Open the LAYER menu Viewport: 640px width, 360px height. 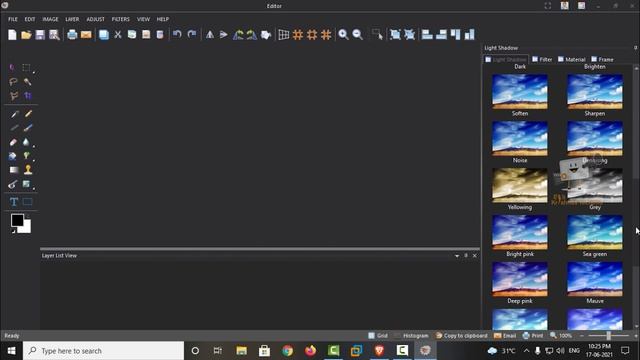[x=72, y=19]
